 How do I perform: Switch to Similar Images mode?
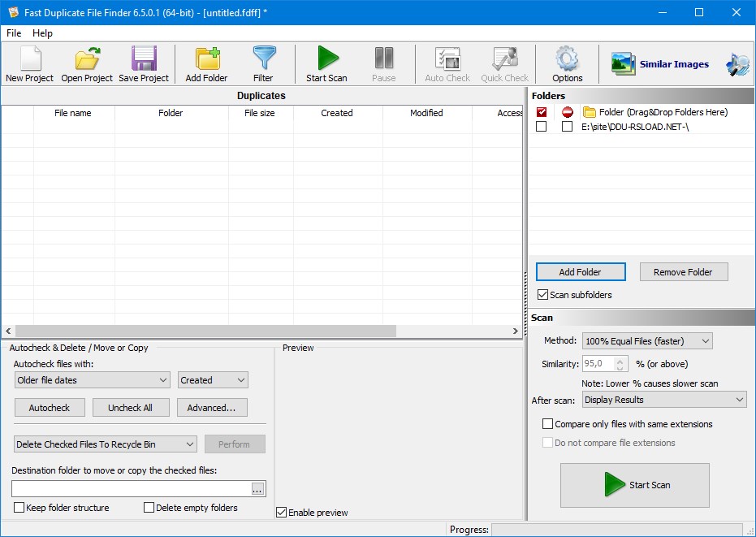(660, 64)
